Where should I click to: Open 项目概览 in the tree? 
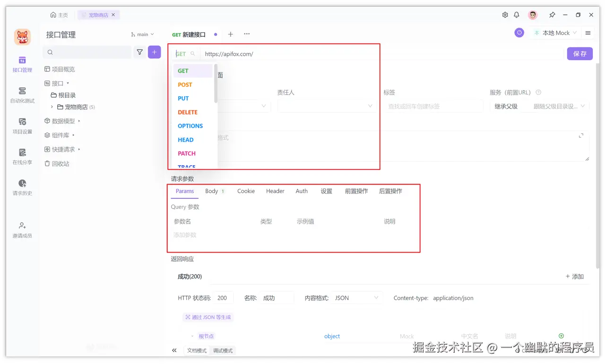coord(60,69)
